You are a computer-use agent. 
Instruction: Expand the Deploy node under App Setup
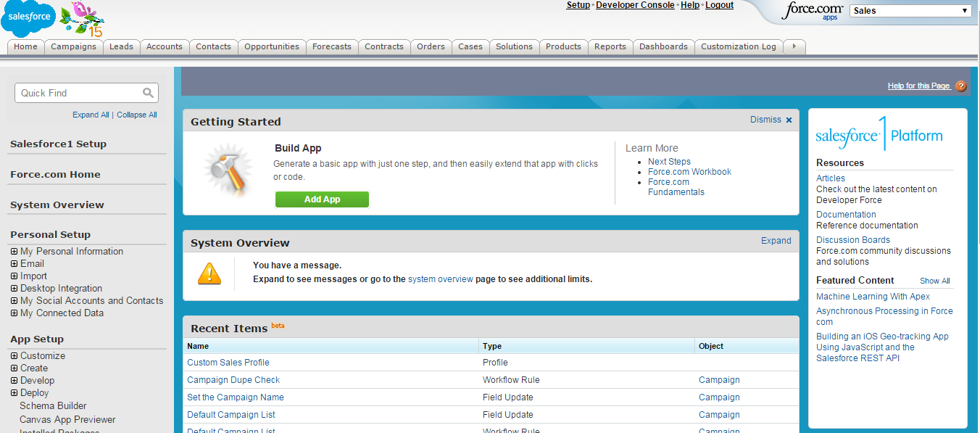[14, 393]
